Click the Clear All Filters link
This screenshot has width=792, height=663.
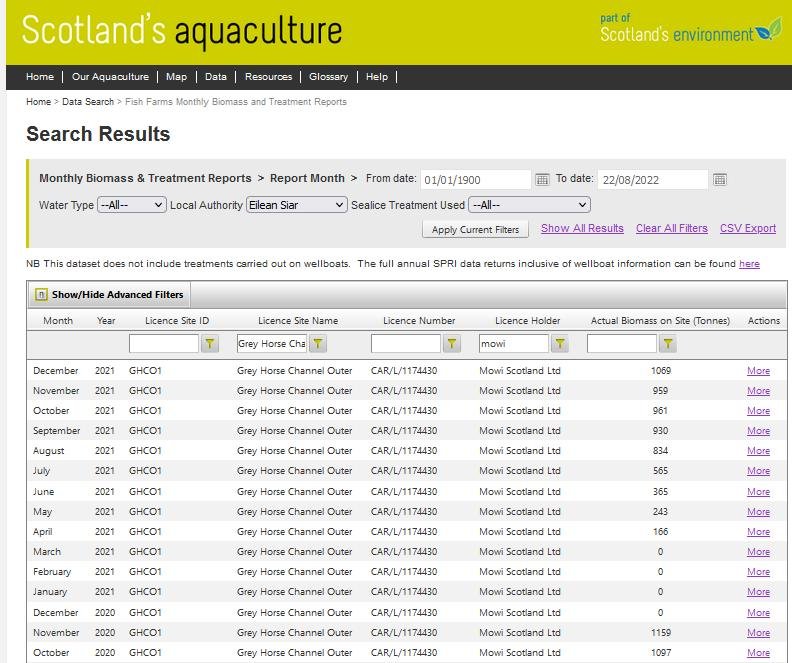671,228
